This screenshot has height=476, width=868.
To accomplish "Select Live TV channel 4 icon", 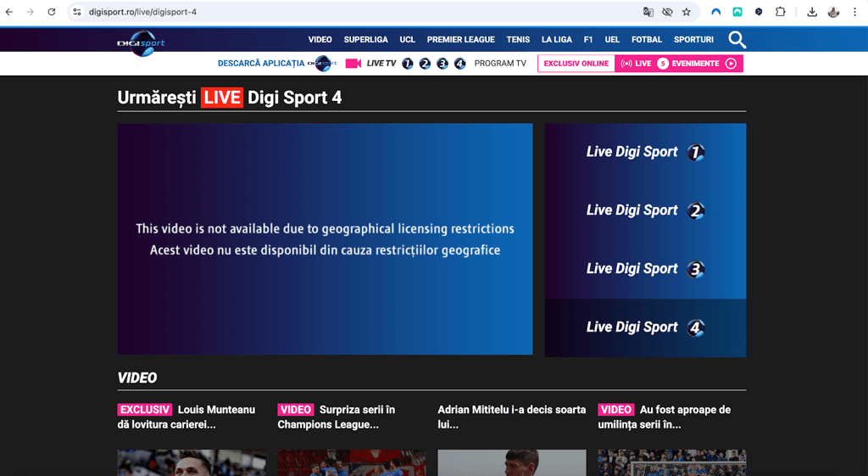I will tap(459, 64).
